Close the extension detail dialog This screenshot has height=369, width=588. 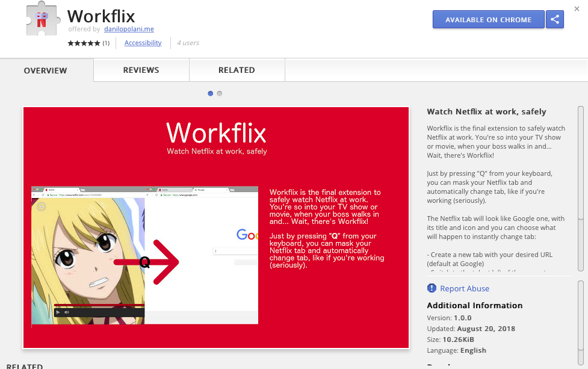coord(577,8)
